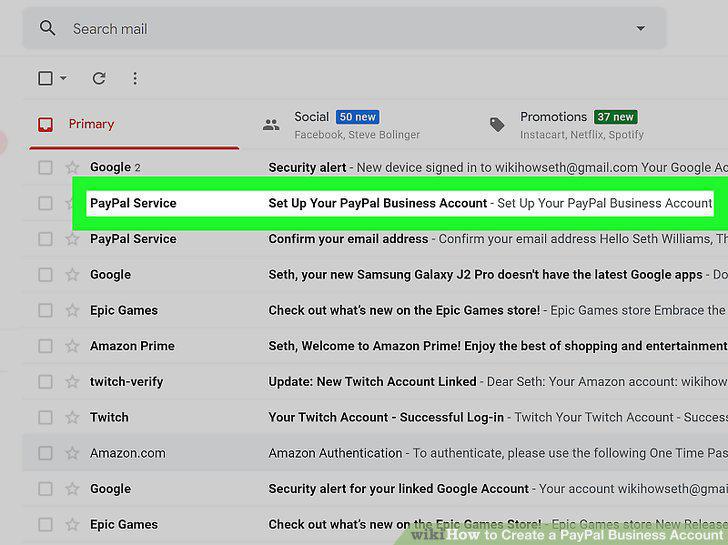Refresh the inbox with the reload icon
728x545 pixels.
99,78
